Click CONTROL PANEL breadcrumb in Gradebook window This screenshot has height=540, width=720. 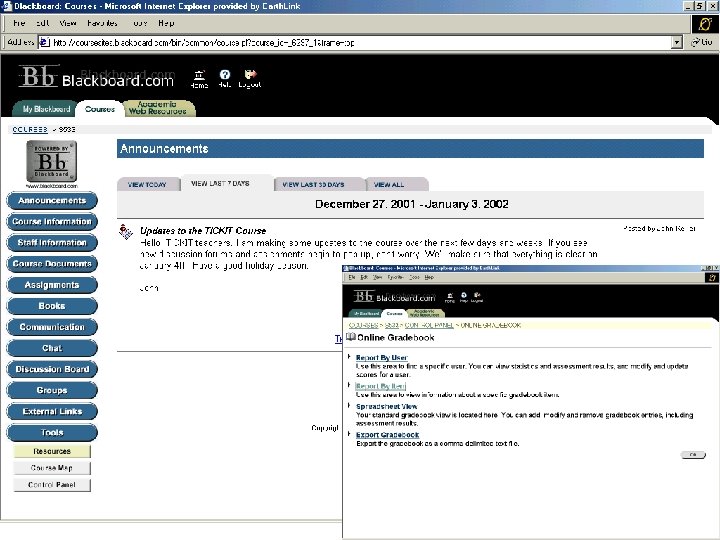[429, 325]
